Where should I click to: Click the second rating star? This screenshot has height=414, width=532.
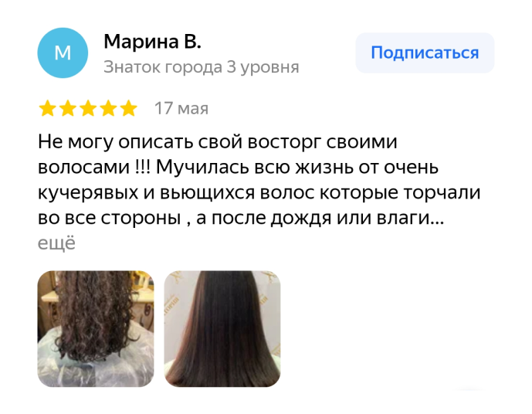(68, 109)
